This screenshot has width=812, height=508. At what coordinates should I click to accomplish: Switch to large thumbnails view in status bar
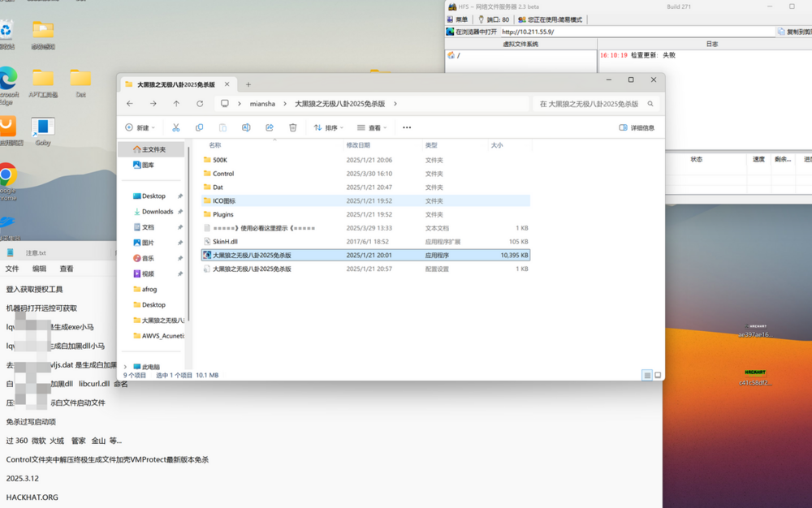658,375
